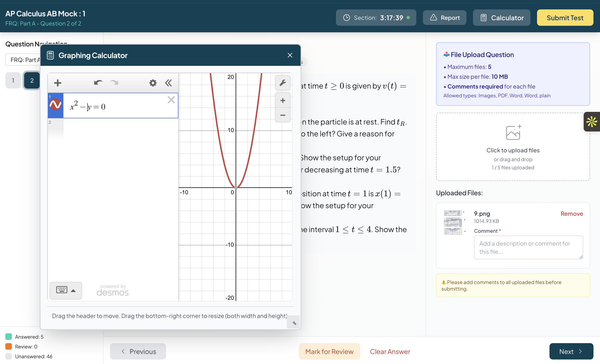Delete the x²−y=0 expression
Screen dimensions: 600x364
pyautogui.click(x=171, y=100)
